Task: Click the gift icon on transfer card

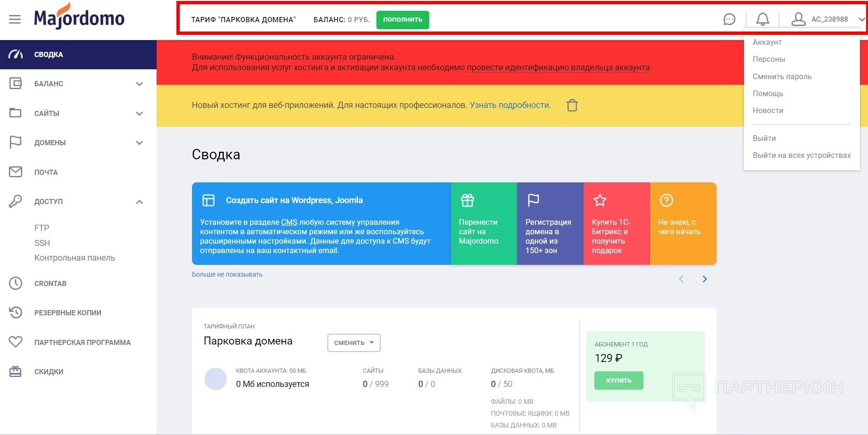Action: [x=467, y=200]
